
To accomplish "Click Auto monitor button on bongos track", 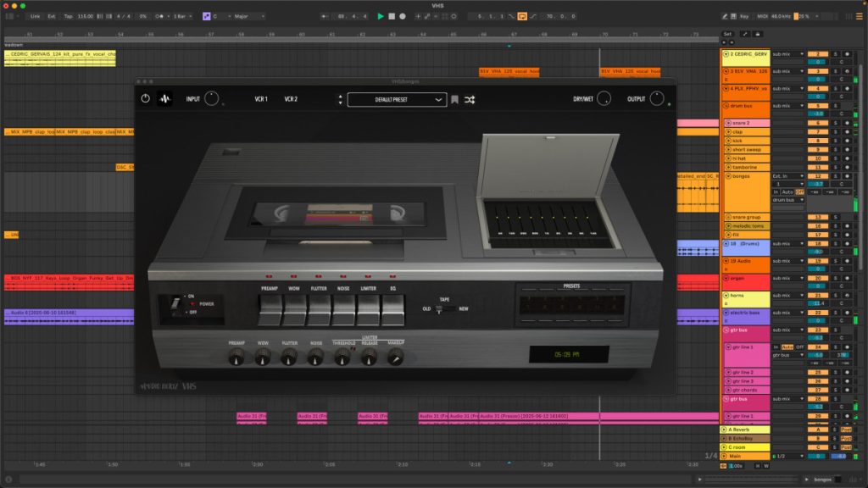I will pos(787,191).
